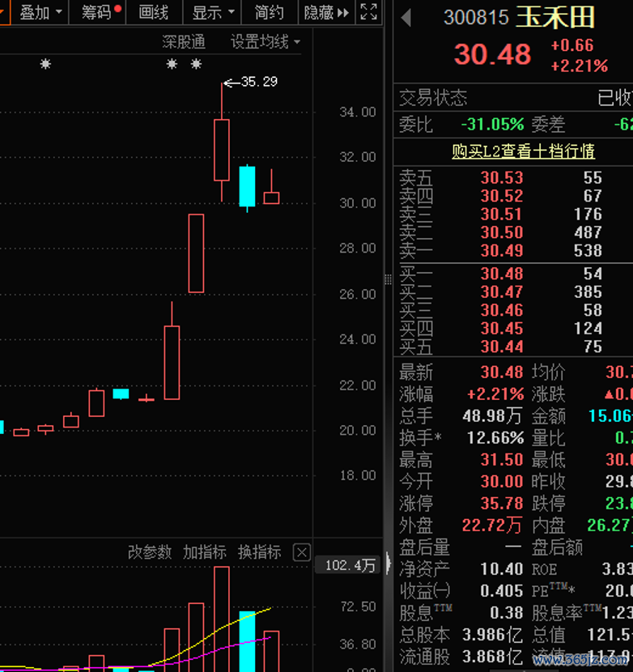Viewport: 633px width, 672px height.
Task: Open the 叠加 overlay dropdown
Action: [40, 12]
